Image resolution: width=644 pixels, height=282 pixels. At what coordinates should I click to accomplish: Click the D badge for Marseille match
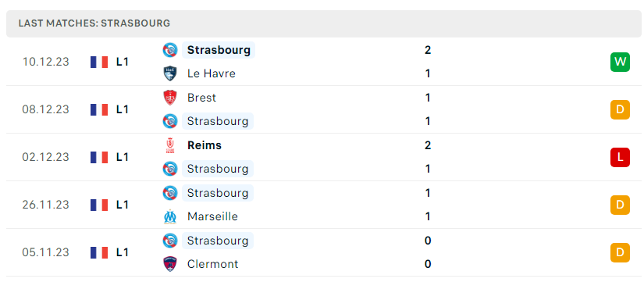[x=620, y=205]
